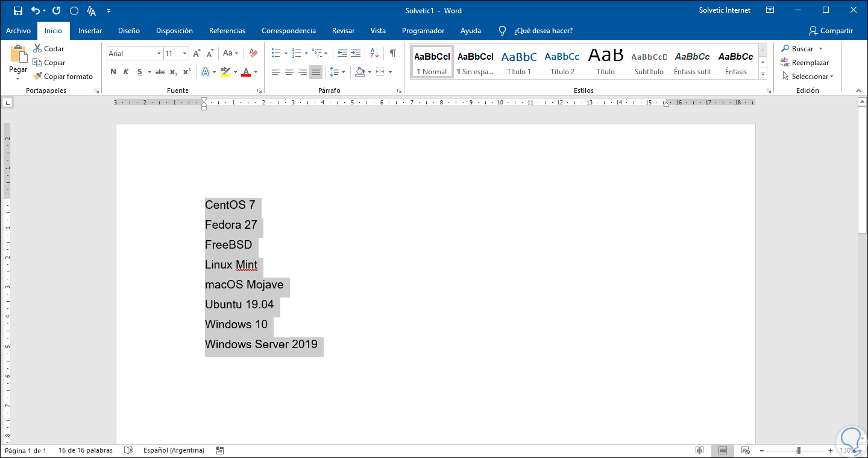
Task: Switch to the Insertar tab
Action: [x=90, y=31]
